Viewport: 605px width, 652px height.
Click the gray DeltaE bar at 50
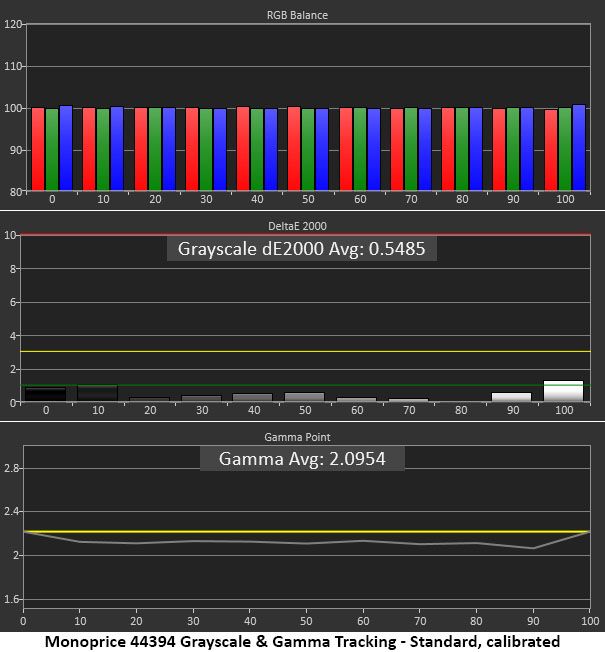pyautogui.click(x=304, y=397)
